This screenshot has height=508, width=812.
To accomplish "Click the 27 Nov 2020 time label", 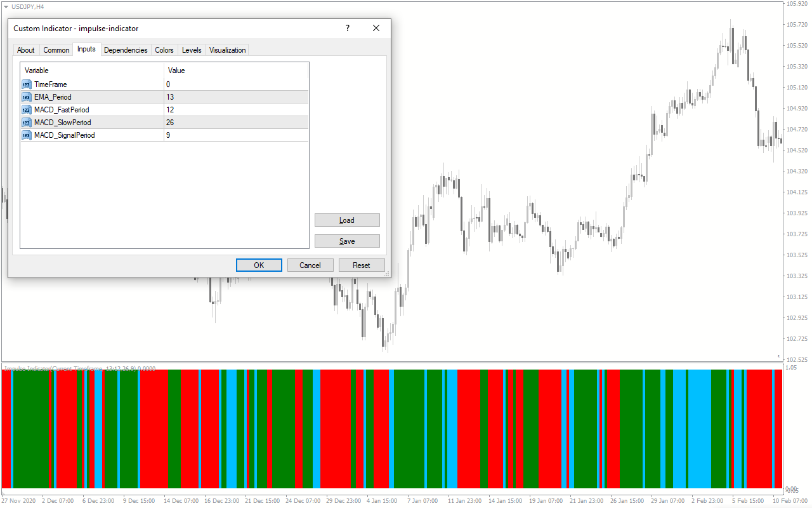I will click(19, 501).
